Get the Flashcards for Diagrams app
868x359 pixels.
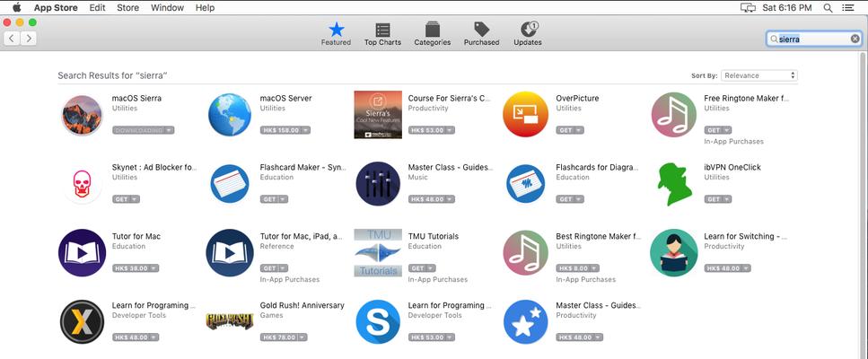pyautogui.click(x=570, y=199)
